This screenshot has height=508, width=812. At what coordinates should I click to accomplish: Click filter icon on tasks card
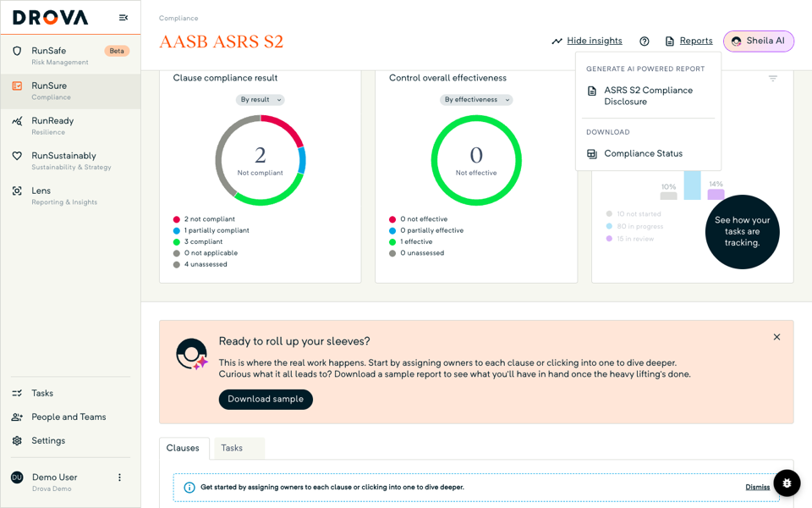click(x=772, y=78)
